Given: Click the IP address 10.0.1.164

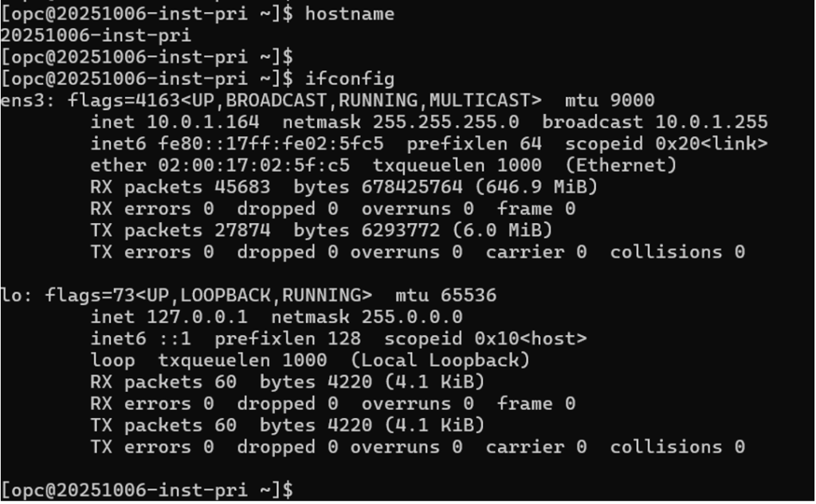Looking at the screenshot, I should coord(203,123).
